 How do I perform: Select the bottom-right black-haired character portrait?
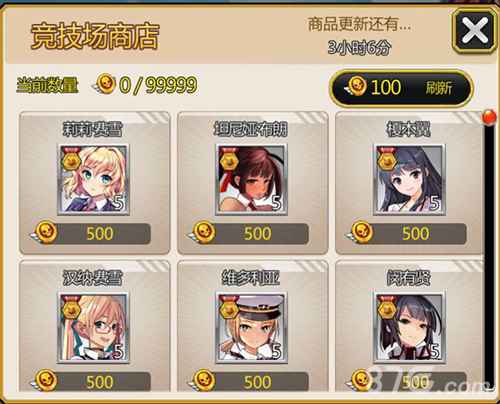pyautogui.click(x=409, y=328)
